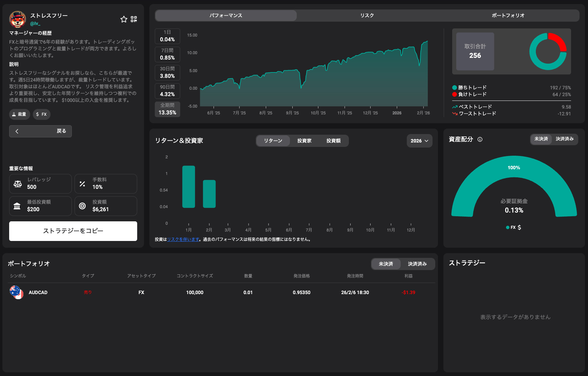Viewport: 588px width, 376px height.
Task: Click the leverage scale icon
Action: (18, 184)
